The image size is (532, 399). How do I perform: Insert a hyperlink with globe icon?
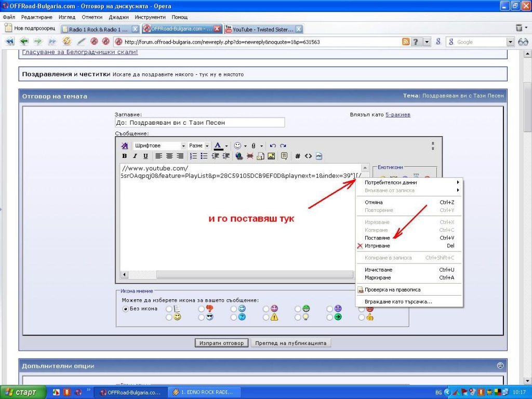[x=239, y=156]
